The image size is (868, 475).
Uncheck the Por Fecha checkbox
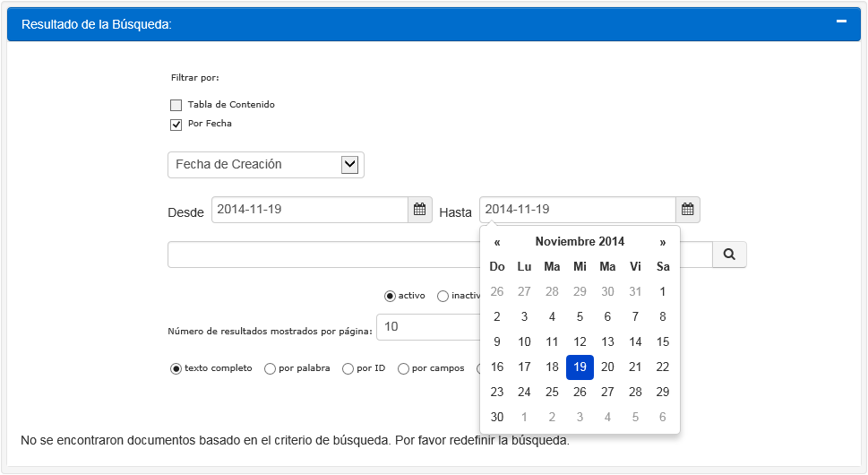176,125
